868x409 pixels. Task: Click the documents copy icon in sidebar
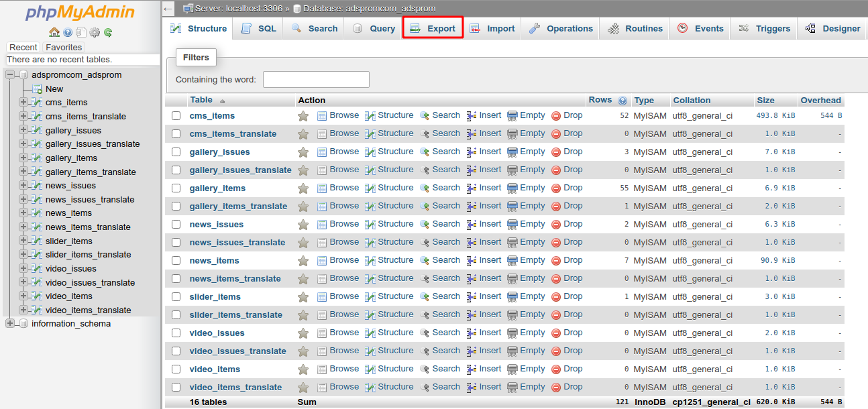pyautogui.click(x=80, y=32)
